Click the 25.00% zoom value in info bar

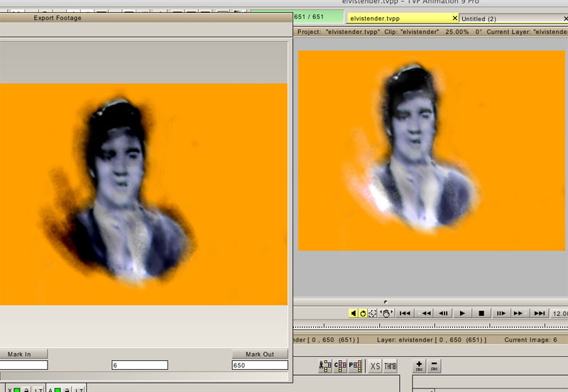point(457,32)
